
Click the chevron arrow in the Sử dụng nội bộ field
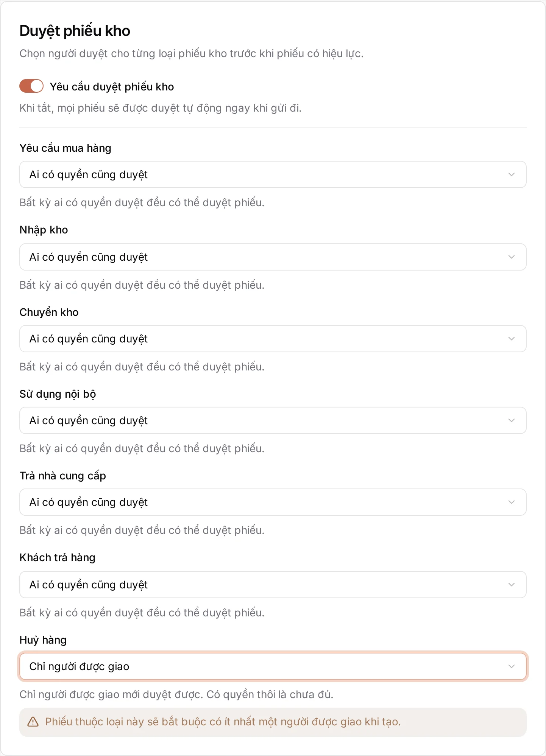[x=512, y=420]
